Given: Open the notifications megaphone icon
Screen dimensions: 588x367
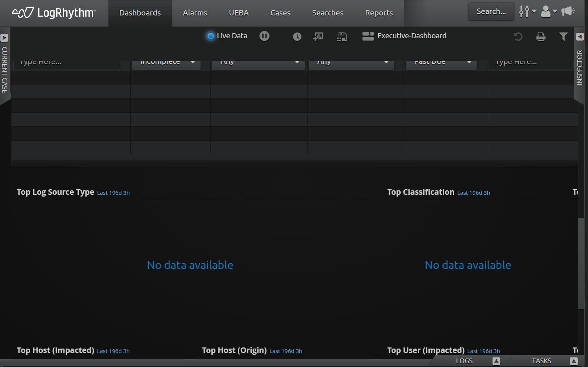Looking at the screenshot, I should click(x=568, y=11).
